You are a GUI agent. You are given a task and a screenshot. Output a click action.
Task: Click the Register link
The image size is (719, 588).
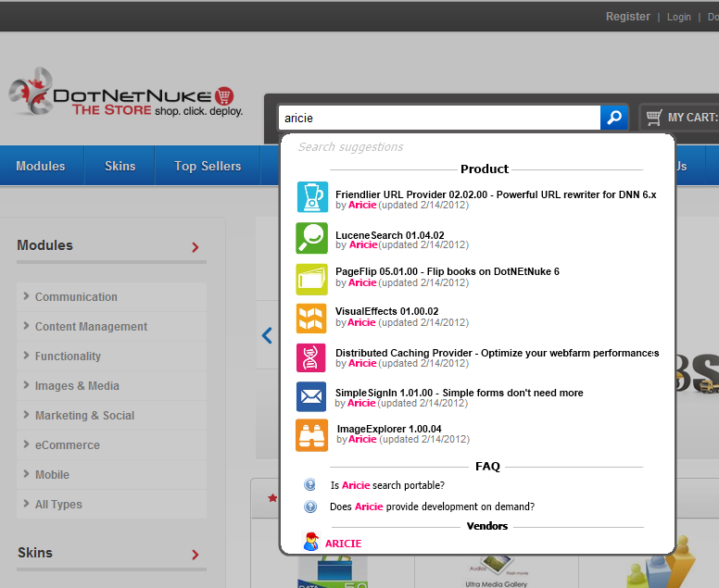pyautogui.click(x=628, y=17)
